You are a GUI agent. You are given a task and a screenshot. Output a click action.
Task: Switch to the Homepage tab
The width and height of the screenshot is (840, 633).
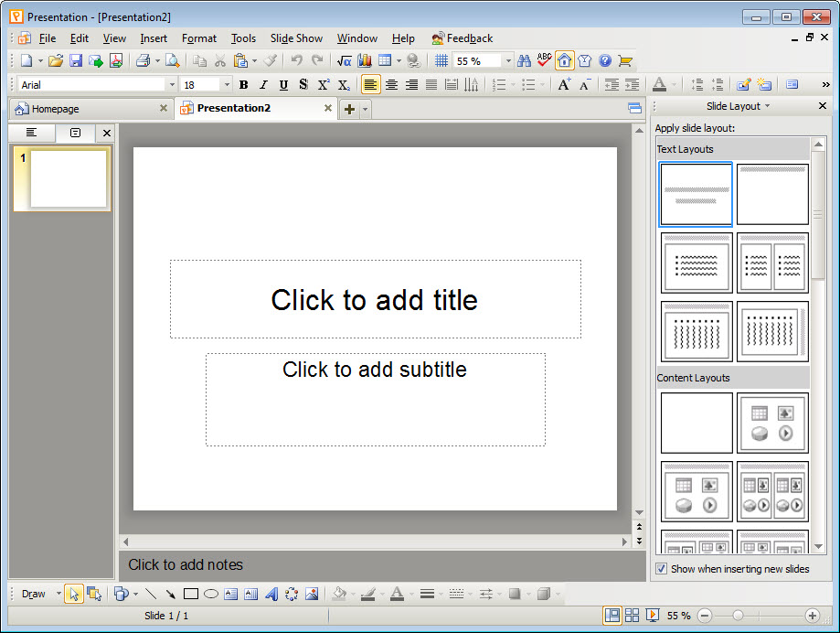[x=55, y=109]
